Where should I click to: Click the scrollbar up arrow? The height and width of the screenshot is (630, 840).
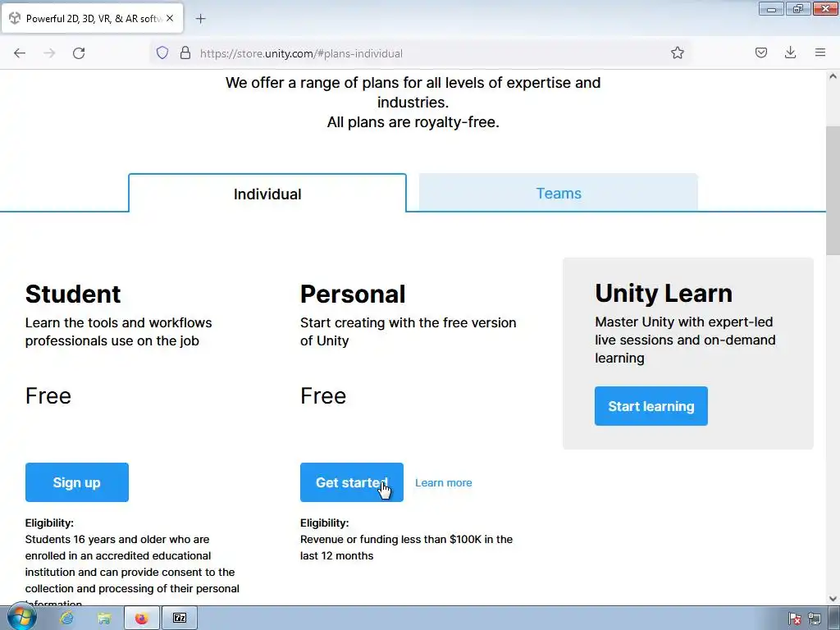[833, 76]
